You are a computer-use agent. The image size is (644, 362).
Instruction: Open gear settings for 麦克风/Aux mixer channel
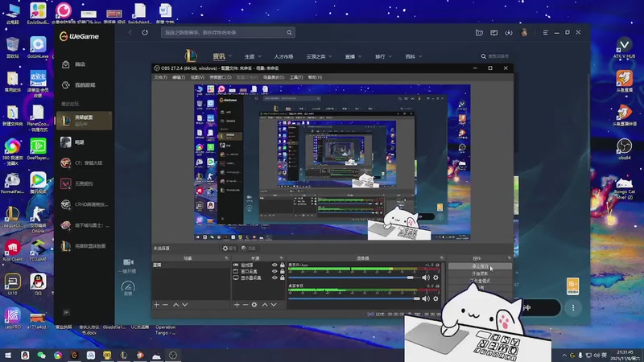click(436, 278)
